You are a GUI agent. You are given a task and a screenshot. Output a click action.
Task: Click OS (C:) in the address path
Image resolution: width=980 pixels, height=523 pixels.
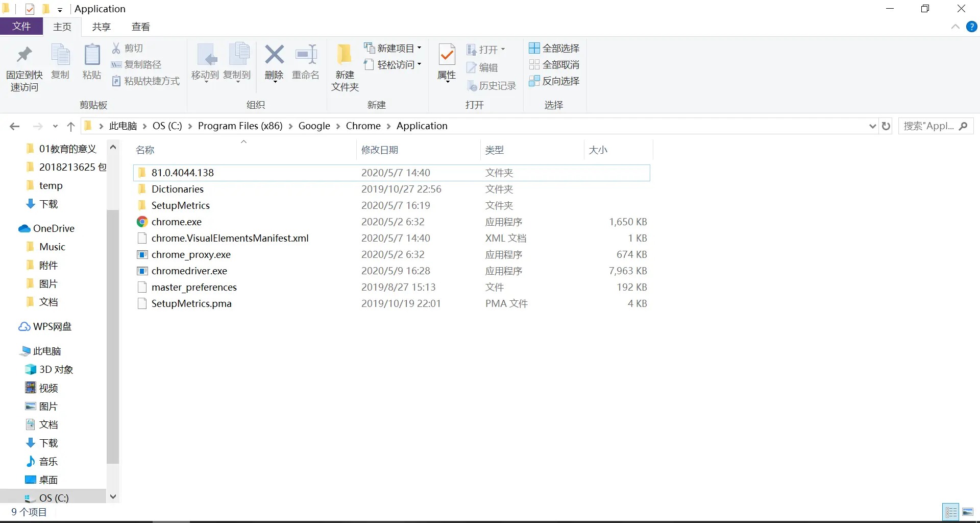pos(167,126)
